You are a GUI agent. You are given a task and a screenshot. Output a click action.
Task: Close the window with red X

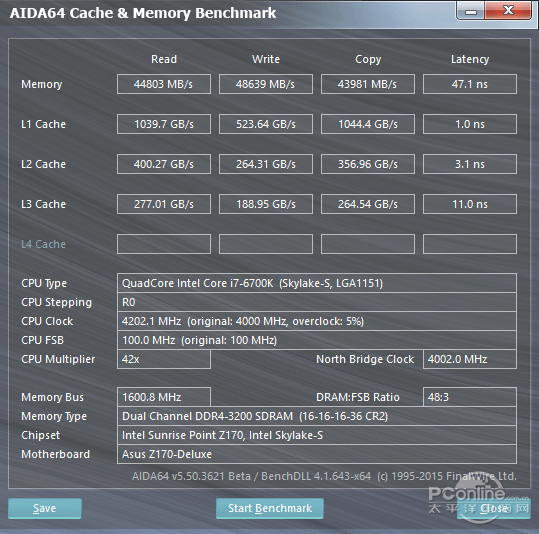tap(508, 11)
